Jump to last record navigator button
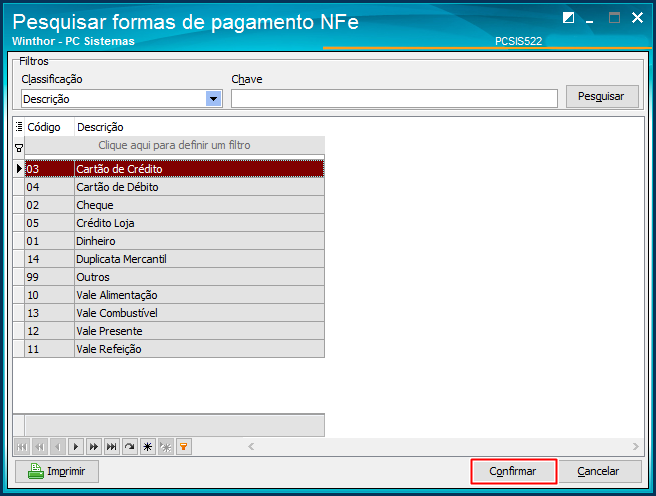 click(x=112, y=447)
